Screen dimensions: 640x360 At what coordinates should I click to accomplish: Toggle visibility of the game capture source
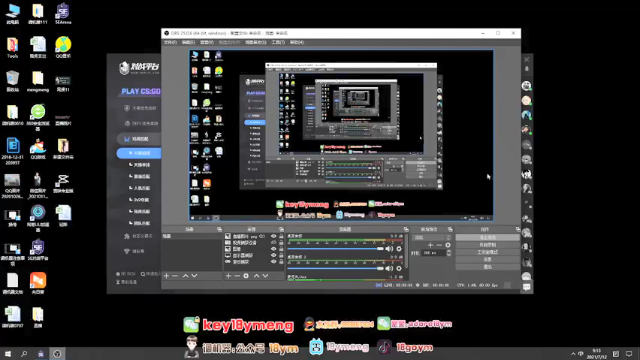273,262
